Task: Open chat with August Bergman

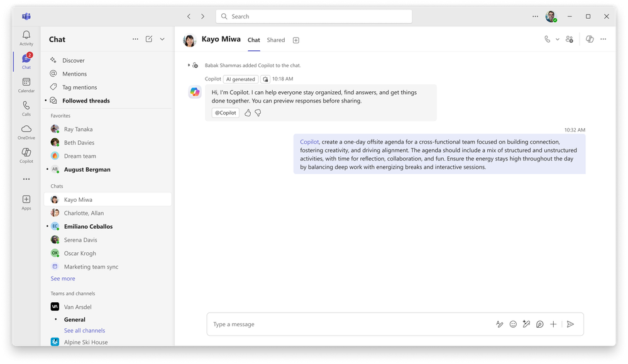Action: point(107,169)
